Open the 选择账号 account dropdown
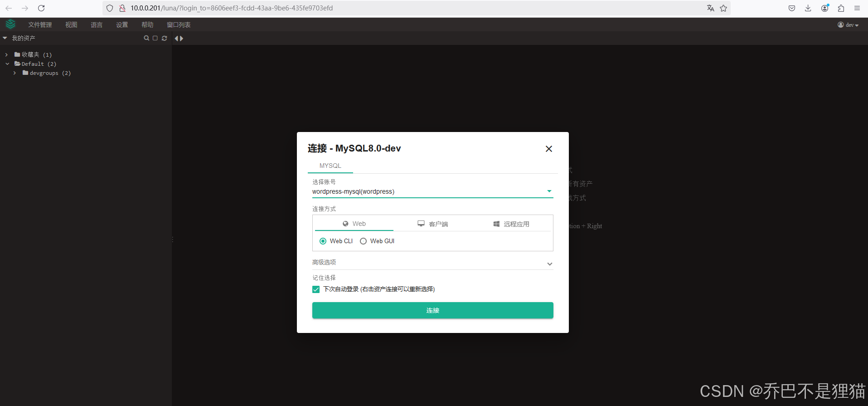868x406 pixels. tap(432, 191)
